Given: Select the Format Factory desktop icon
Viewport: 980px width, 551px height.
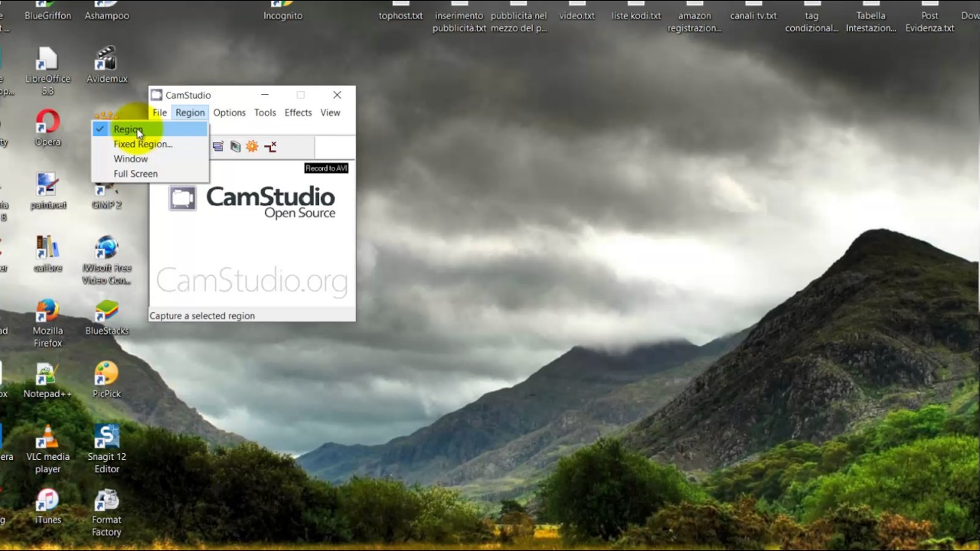Looking at the screenshot, I should pos(106,513).
